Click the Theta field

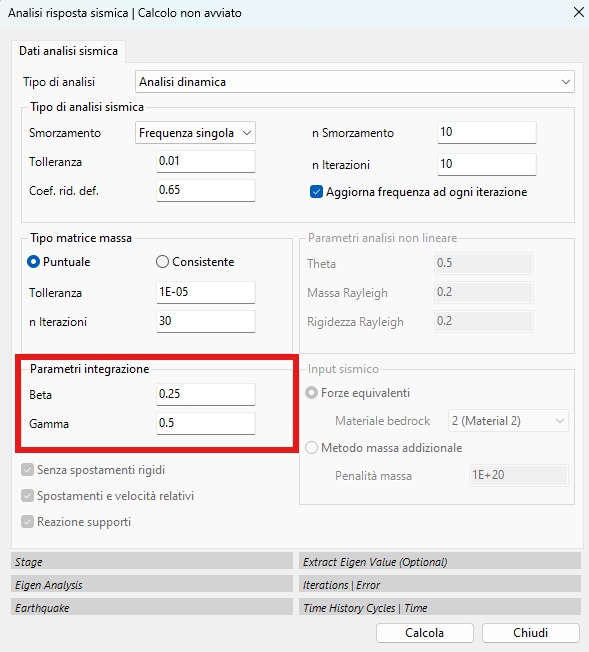pos(484,263)
